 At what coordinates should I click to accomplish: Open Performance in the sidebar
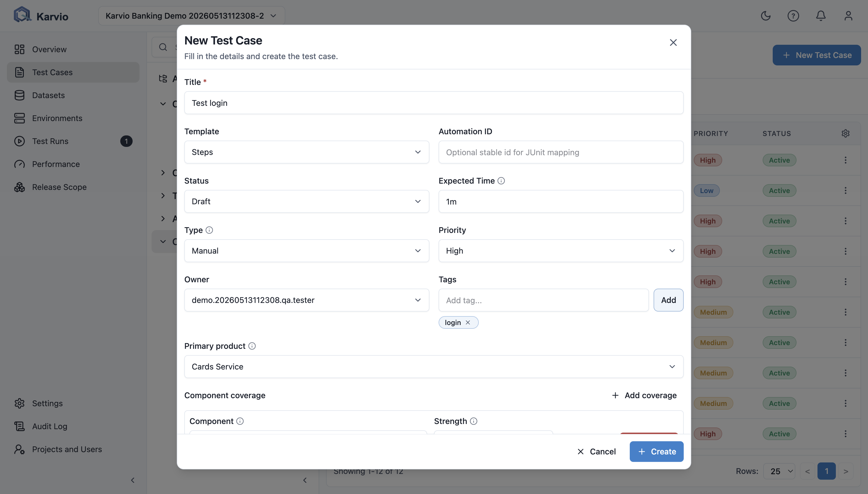tap(73, 164)
